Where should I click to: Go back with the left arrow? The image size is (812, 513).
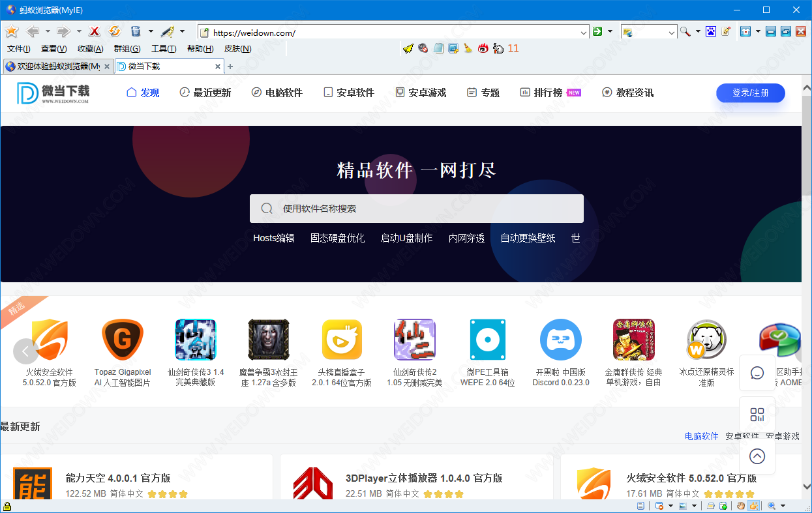[x=33, y=31]
